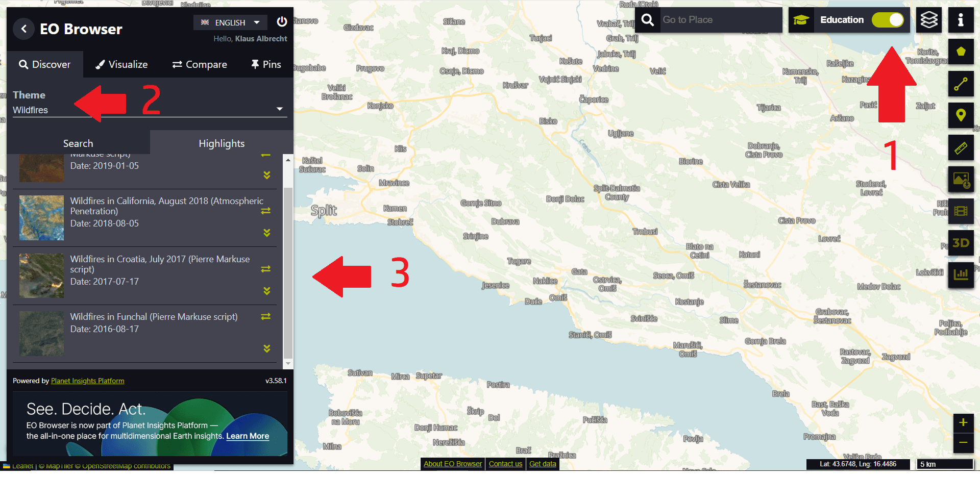Select the measure ruler tool
This screenshot has height=477, width=980.
[x=961, y=148]
